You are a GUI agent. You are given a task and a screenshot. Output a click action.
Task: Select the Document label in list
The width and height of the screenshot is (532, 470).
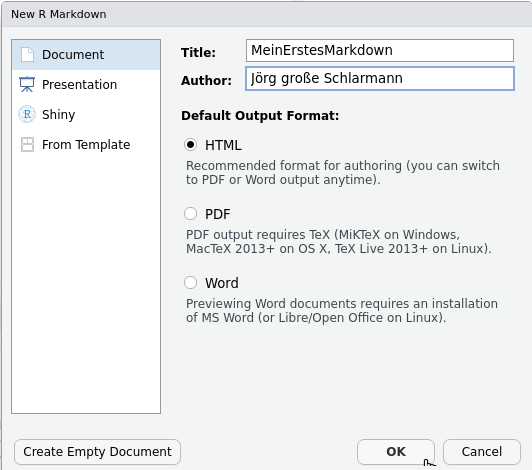[x=73, y=55]
